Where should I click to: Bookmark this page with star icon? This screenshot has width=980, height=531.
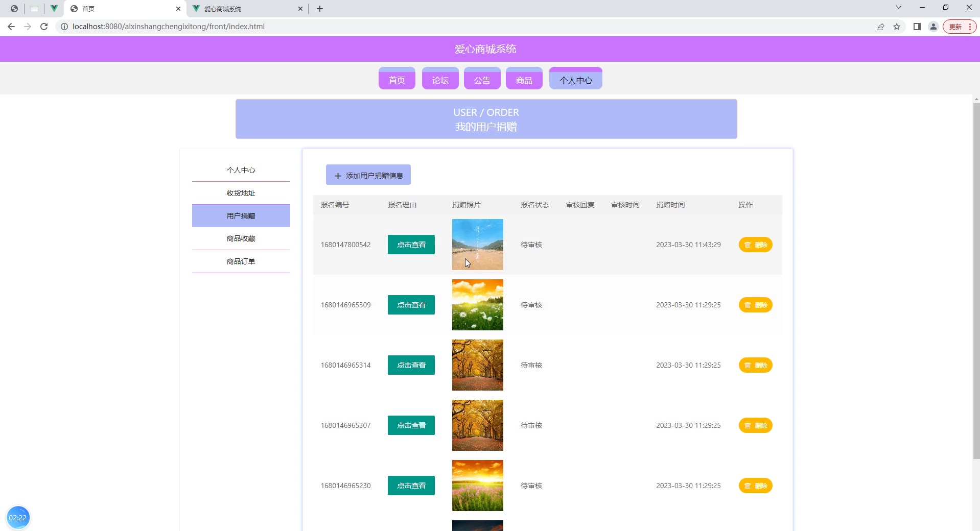(x=897, y=27)
